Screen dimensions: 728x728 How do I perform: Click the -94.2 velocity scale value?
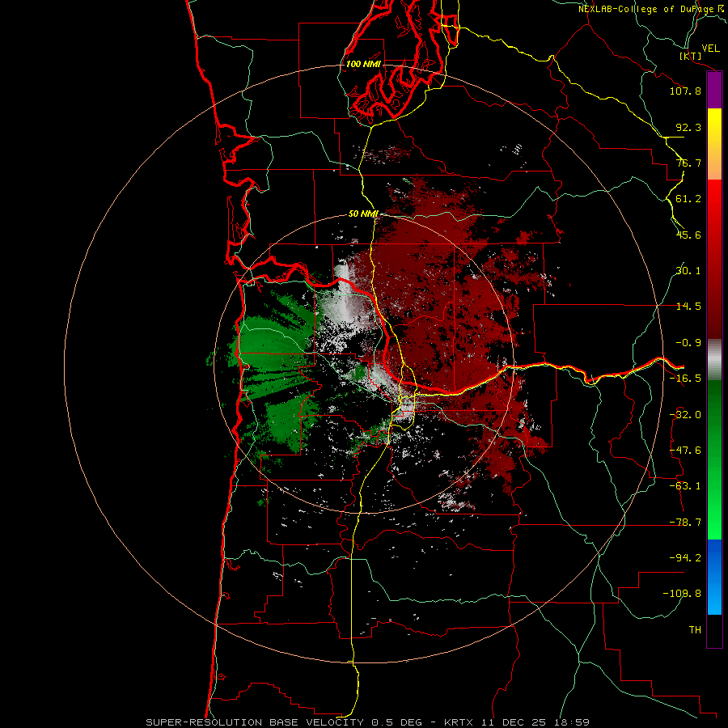click(x=685, y=558)
